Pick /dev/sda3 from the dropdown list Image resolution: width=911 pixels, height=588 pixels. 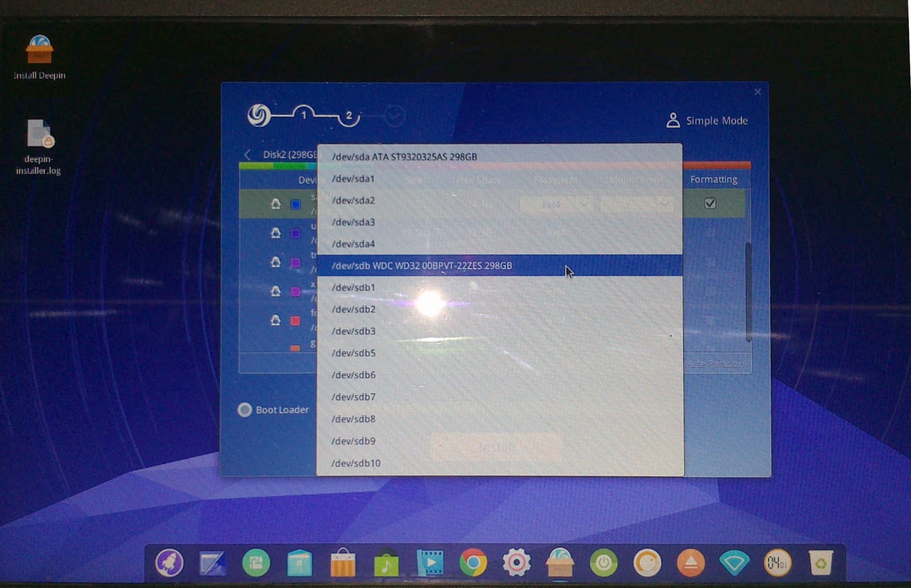pyautogui.click(x=500, y=222)
